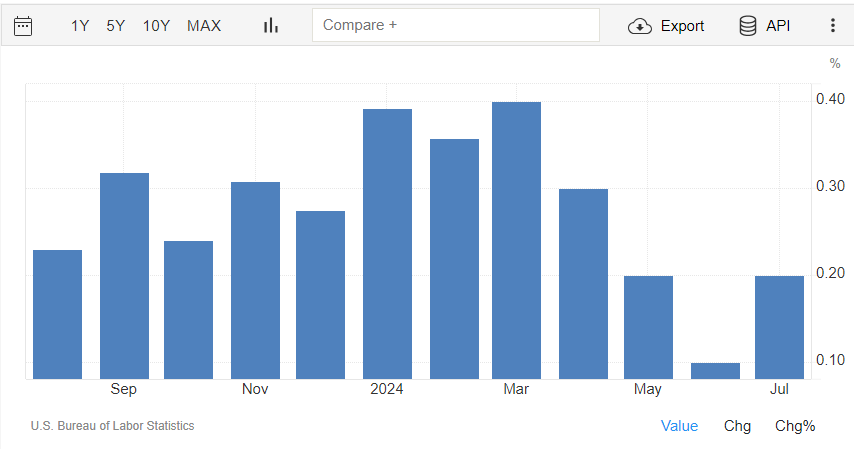
Task: Select the 10Y time range
Action: 156,26
